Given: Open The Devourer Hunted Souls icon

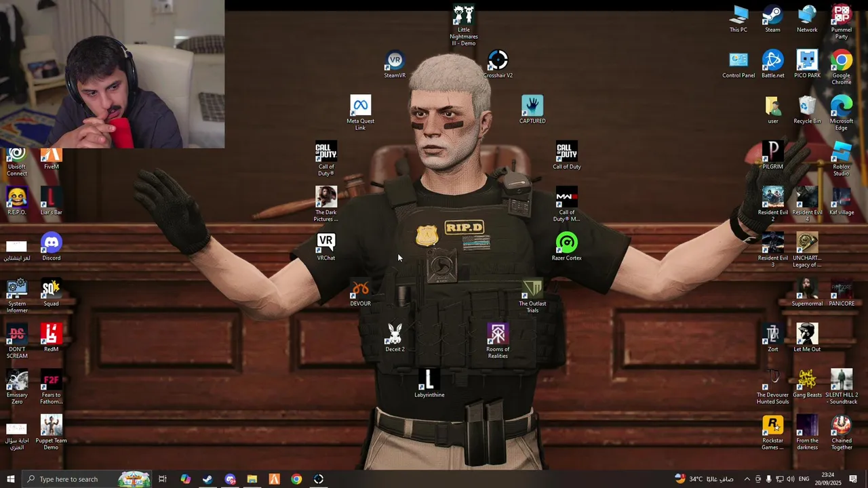Looking at the screenshot, I should pos(772,386).
